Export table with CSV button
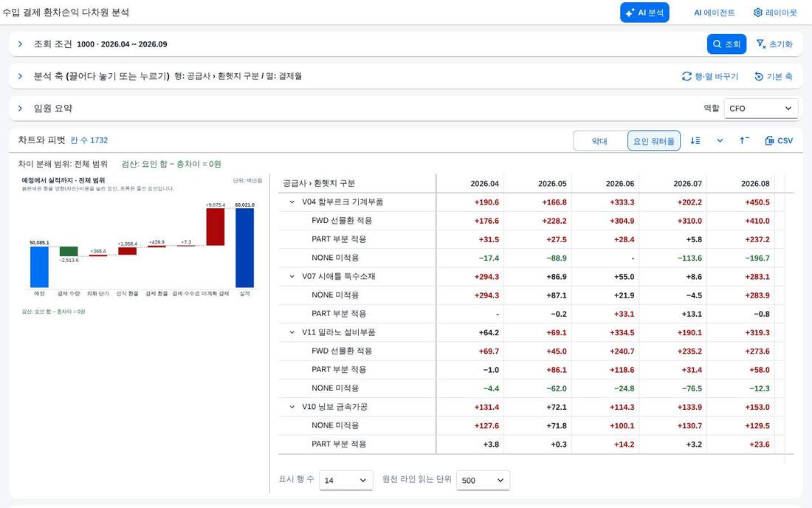812x508 pixels. coord(779,140)
